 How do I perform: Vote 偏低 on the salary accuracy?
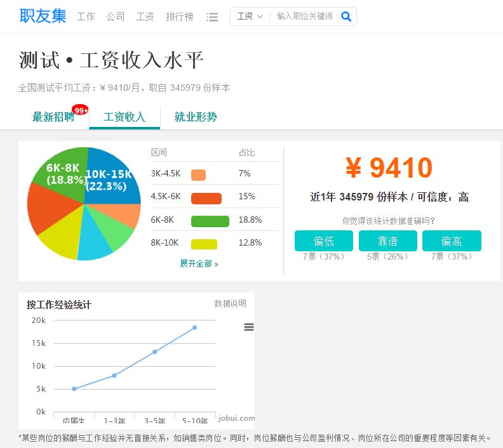[323, 241]
